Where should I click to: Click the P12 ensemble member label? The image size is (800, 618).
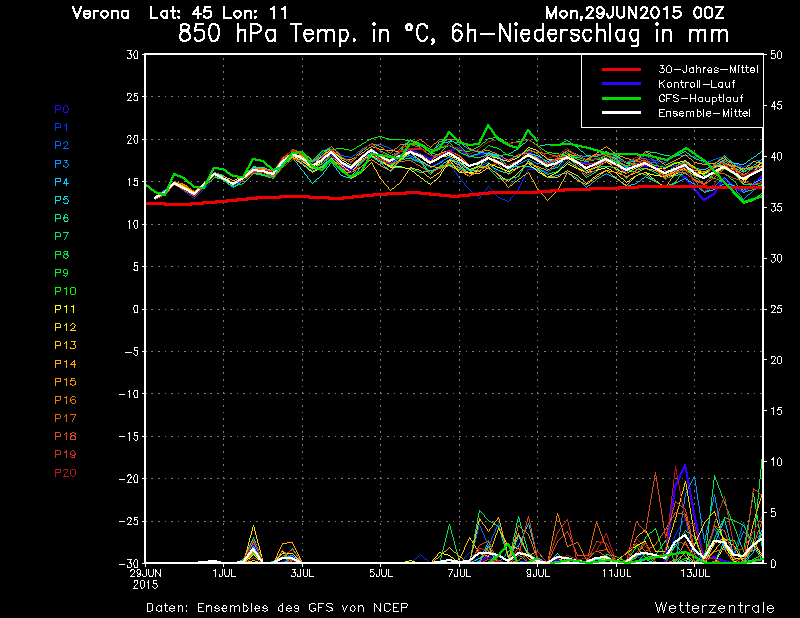[x=65, y=327]
